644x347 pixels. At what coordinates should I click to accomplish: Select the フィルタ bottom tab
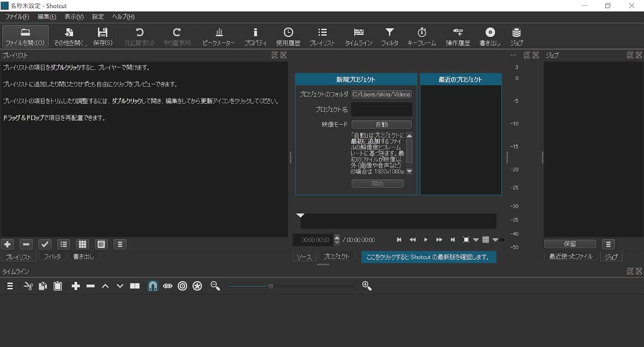coord(52,256)
